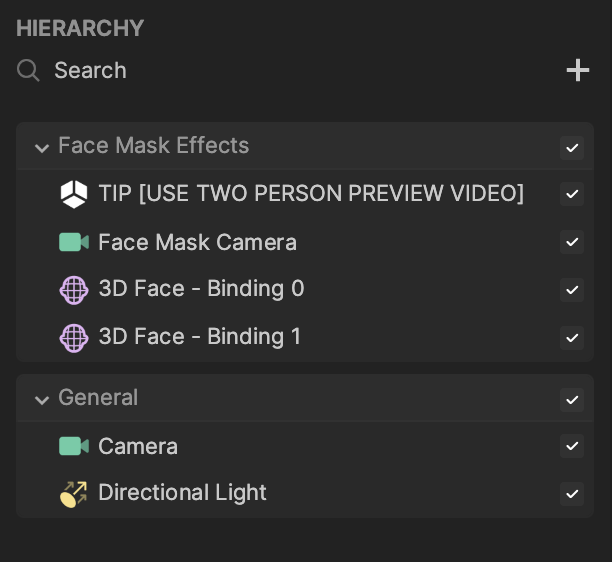
Task: Click the cube icon beside the TIP item
Action: pyautogui.click(x=74, y=194)
